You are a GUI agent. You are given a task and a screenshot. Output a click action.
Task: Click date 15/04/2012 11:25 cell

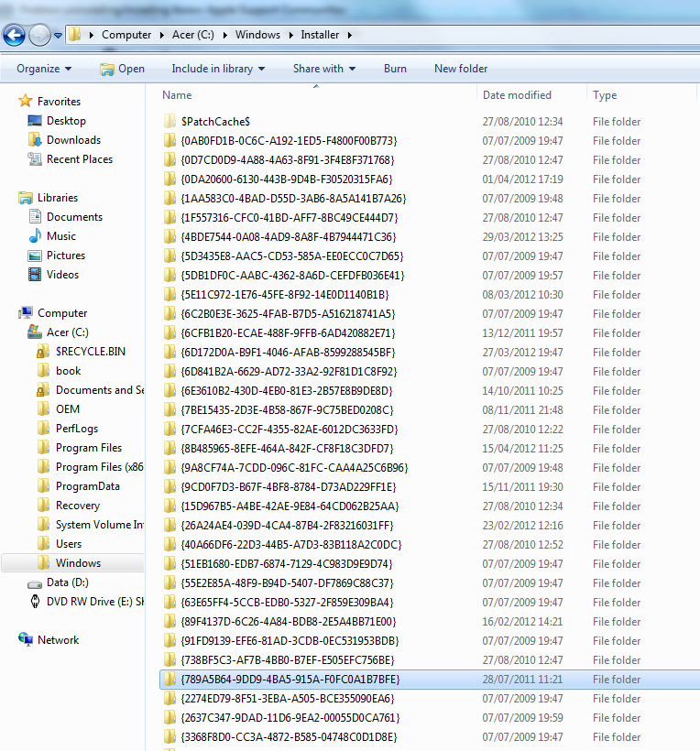coord(523,448)
